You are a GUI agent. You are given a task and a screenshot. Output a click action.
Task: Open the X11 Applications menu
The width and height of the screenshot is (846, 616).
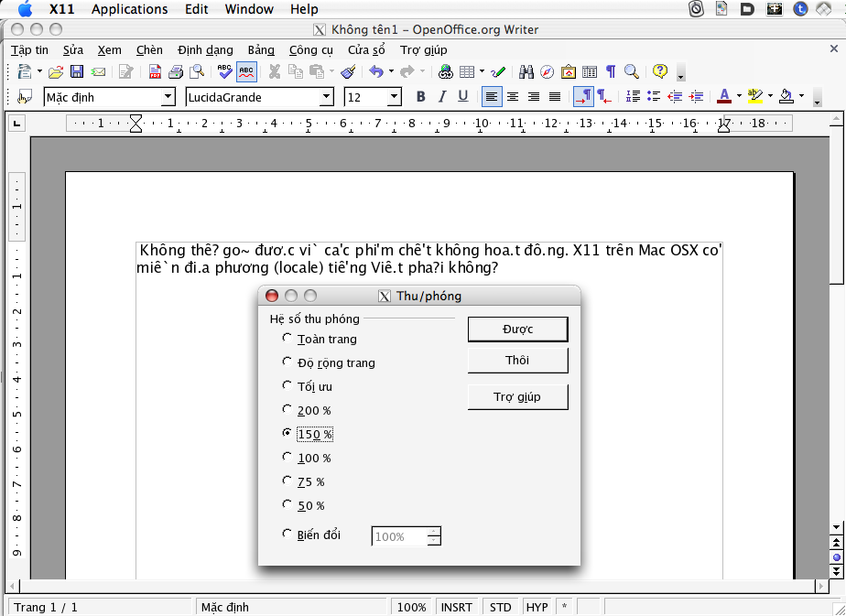[129, 9]
